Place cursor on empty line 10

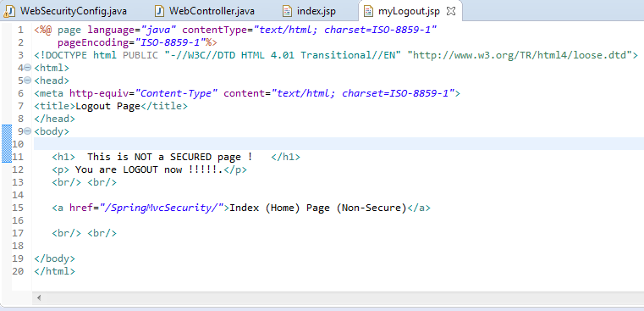coord(338,144)
